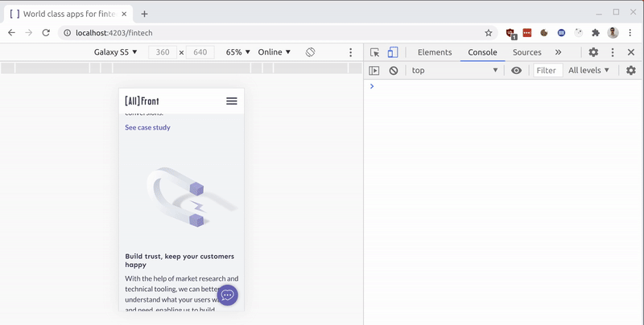The image size is (644, 325).
Task: Click the magnet illustration
Action: 192,197
